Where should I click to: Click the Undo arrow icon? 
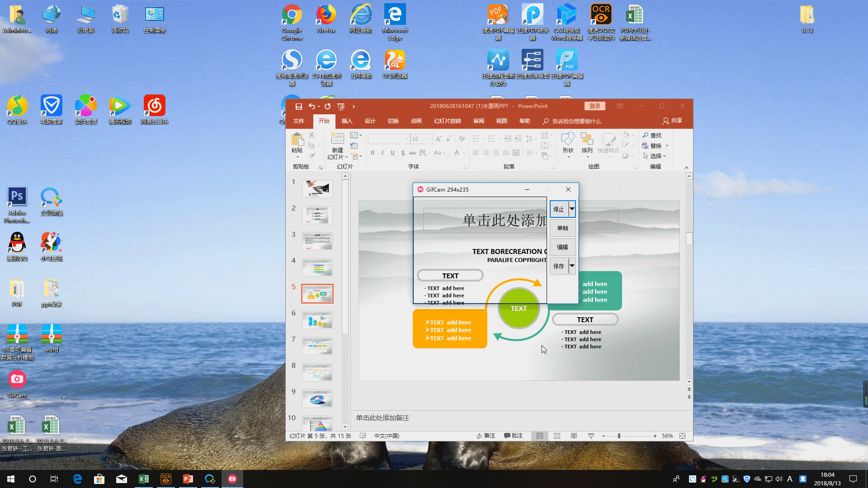click(311, 106)
